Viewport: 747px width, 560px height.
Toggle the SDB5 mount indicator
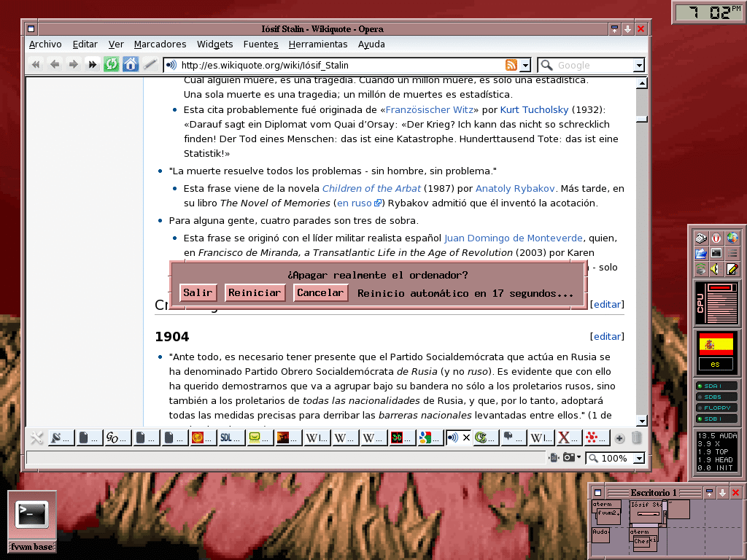(716, 397)
